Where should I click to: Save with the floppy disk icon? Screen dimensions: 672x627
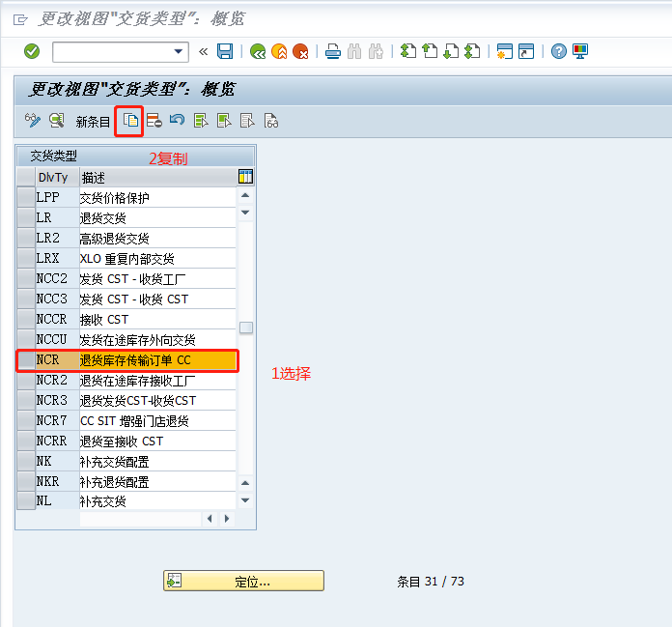(225, 51)
